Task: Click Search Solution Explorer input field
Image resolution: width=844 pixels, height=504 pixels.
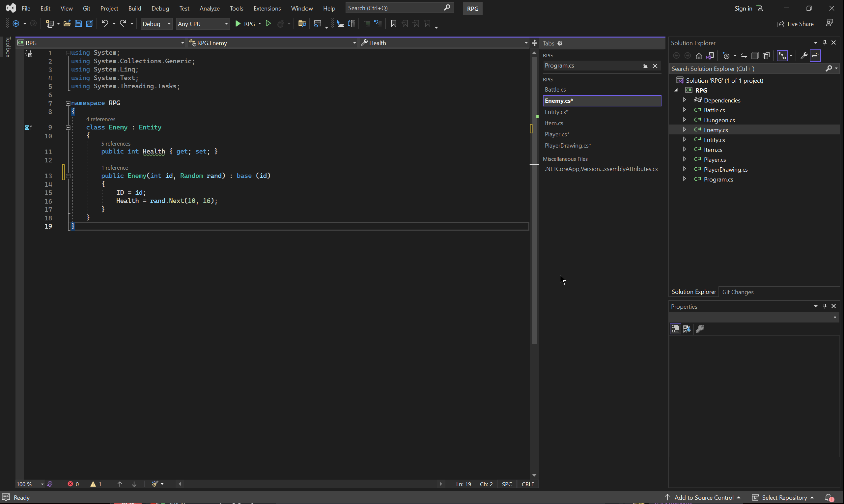Action: 746,69
